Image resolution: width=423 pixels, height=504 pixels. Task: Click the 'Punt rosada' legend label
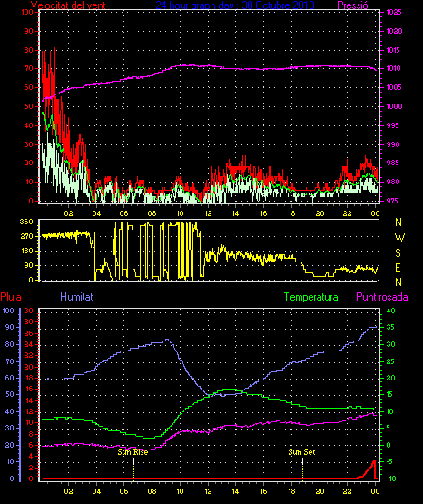[382, 297]
